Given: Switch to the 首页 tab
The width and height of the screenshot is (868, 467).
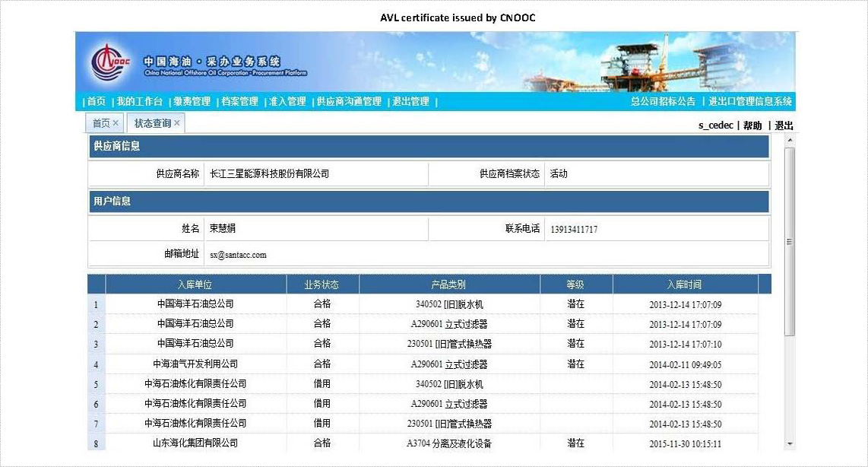Looking at the screenshot, I should point(101,123).
